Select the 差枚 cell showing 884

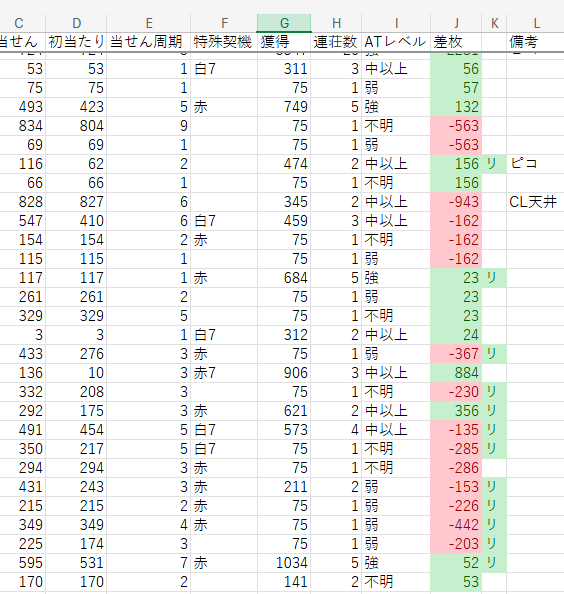click(x=456, y=373)
